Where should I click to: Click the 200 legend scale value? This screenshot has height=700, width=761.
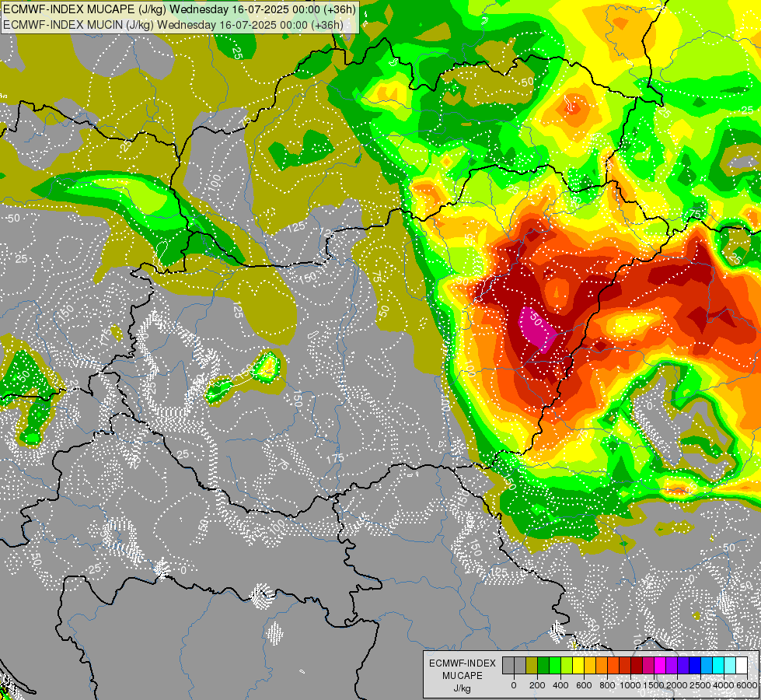[537, 685]
